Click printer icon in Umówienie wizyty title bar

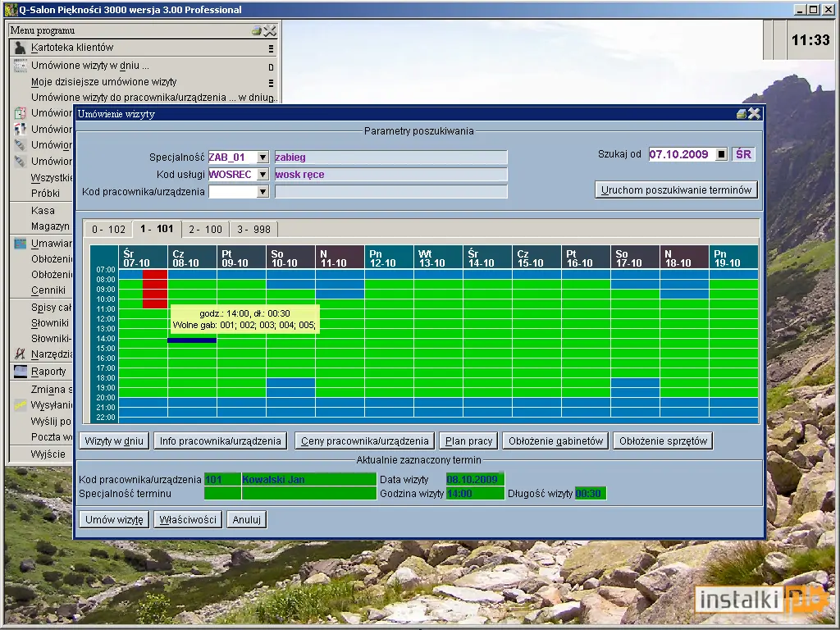pos(742,114)
